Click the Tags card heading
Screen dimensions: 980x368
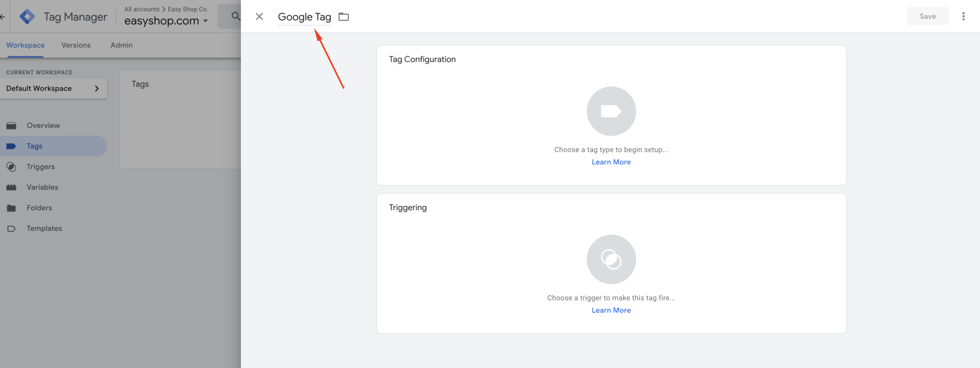[140, 84]
